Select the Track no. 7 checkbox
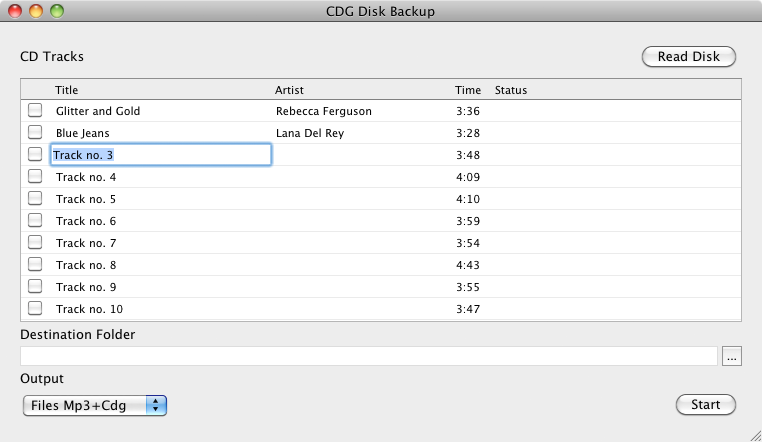The image size is (762, 442). click(35, 242)
